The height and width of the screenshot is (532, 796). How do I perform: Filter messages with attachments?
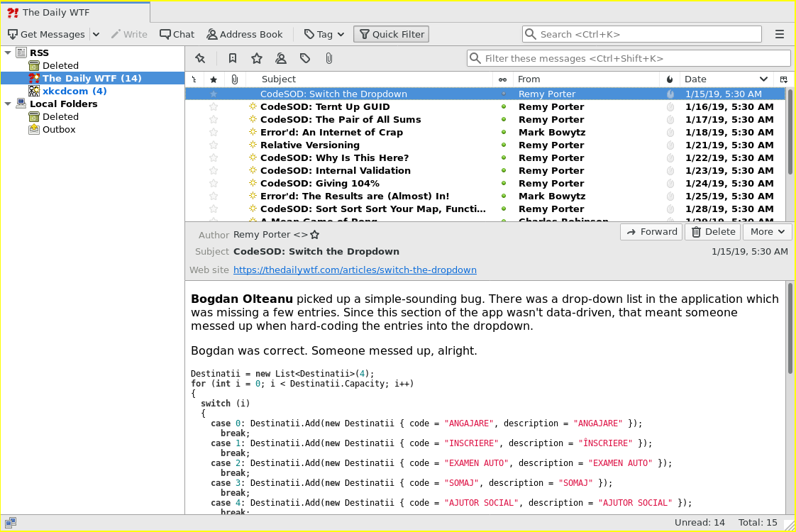[x=329, y=58]
